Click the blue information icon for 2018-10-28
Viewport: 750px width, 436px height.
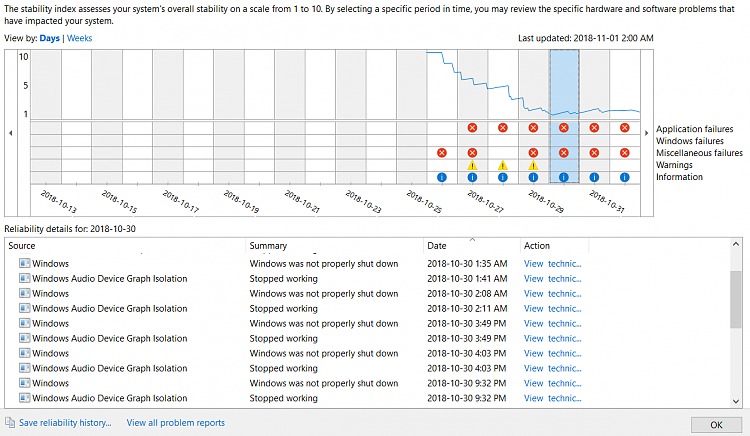click(x=503, y=177)
